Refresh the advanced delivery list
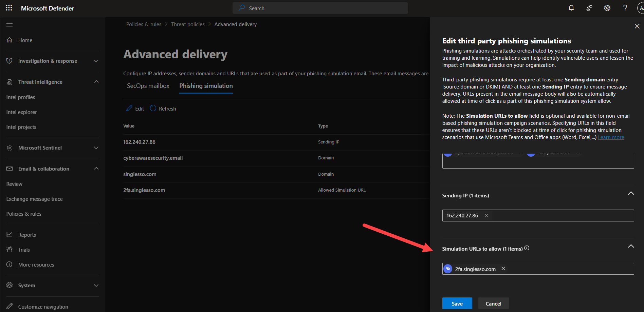 coord(163,109)
